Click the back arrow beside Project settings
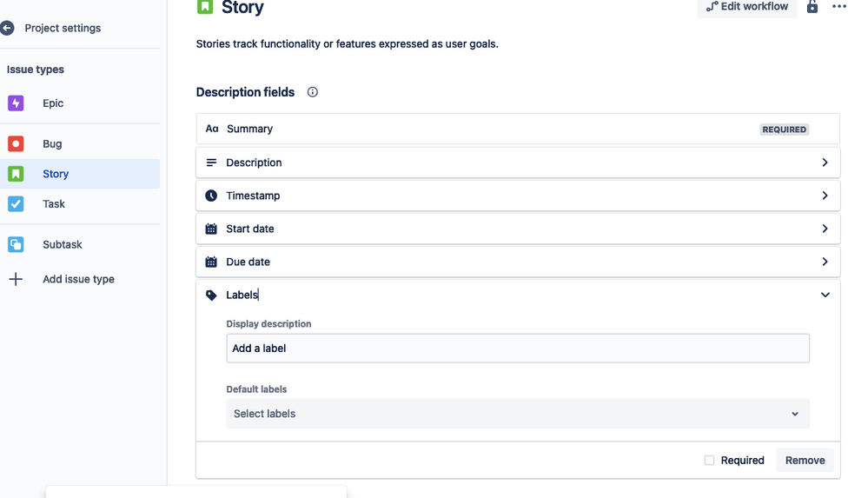The image size is (868, 498). [7, 28]
